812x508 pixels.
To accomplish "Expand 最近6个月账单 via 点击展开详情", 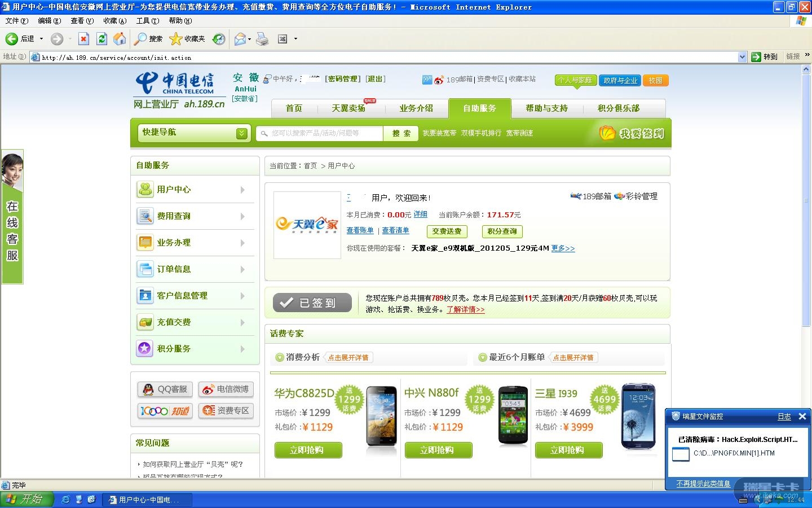I will (x=573, y=357).
